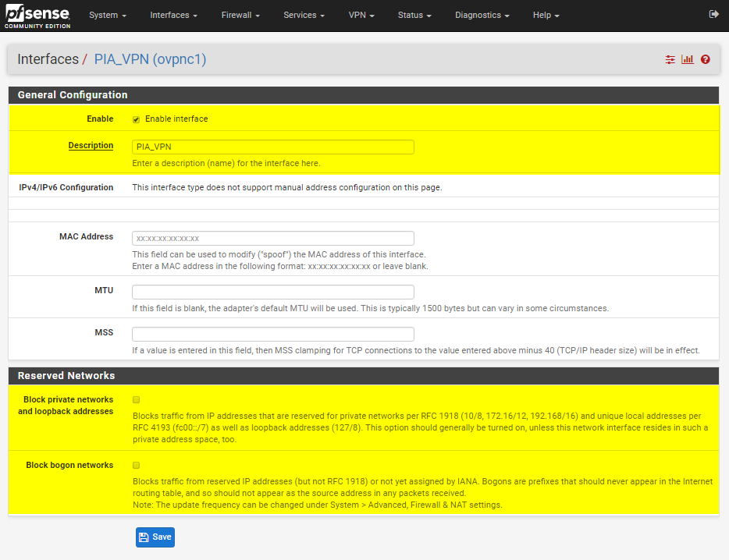Click the 'Block bogon networks' label
Image resolution: width=729 pixels, height=560 pixels.
pos(69,465)
